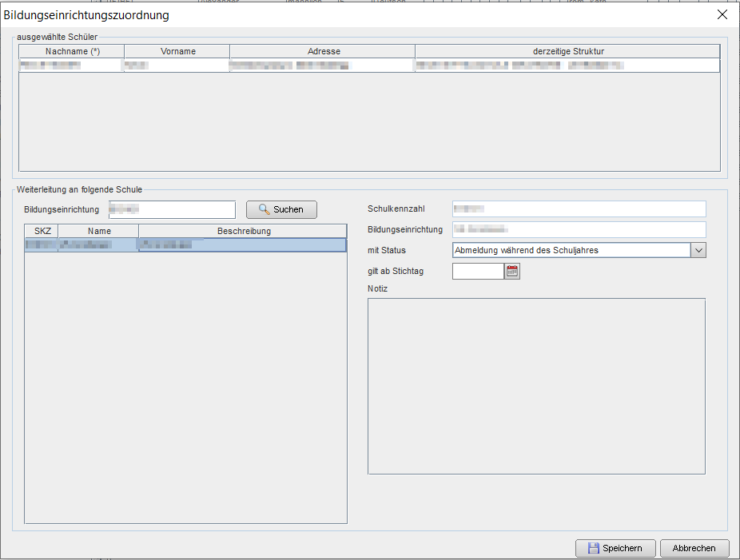This screenshot has height=560, width=740.
Task: Click the Bildungseinrichtung field below Schulkennzahl
Action: tap(579, 230)
